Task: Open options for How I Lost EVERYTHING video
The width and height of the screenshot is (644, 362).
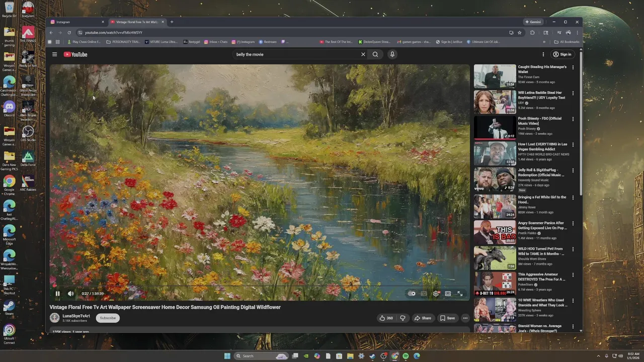Action: pos(573,144)
